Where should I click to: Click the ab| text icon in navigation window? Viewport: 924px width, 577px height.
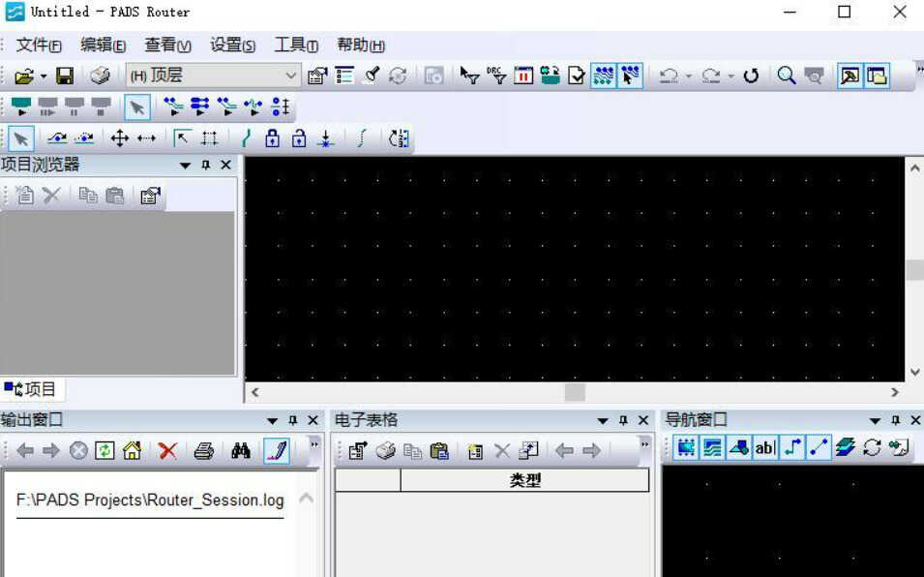coord(765,448)
